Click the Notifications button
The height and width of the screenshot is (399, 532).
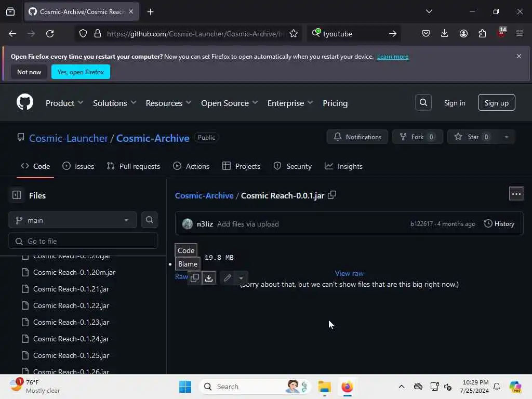point(357,137)
